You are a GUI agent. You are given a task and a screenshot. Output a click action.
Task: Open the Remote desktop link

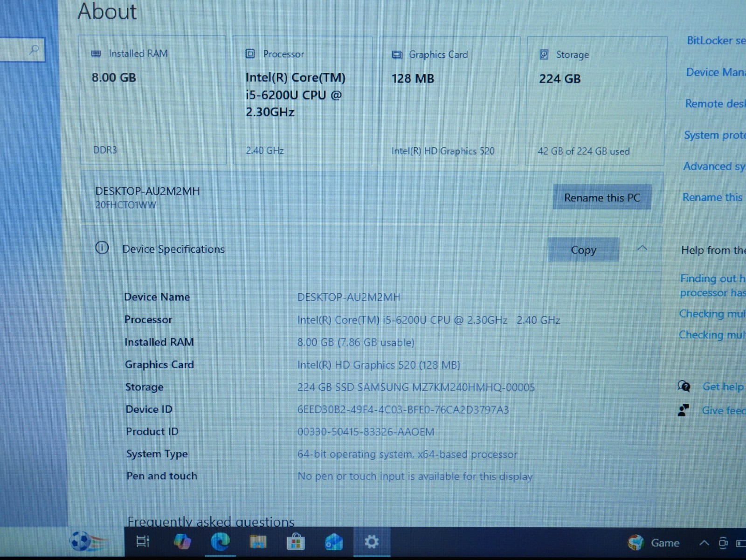coord(715,104)
